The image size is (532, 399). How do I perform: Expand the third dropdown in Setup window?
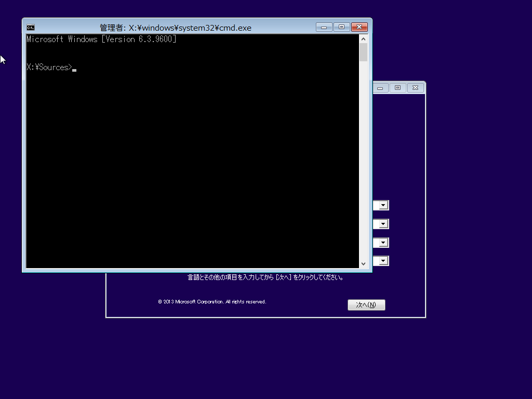pyautogui.click(x=383, y=243)
